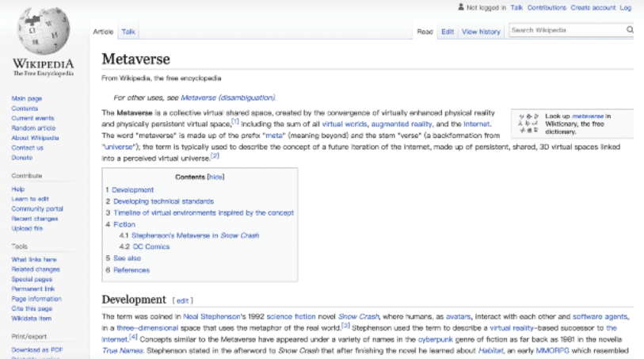Viewport: 644px width, 359px height.
Task: Open the avatars link
Action: tap(459, 317)
